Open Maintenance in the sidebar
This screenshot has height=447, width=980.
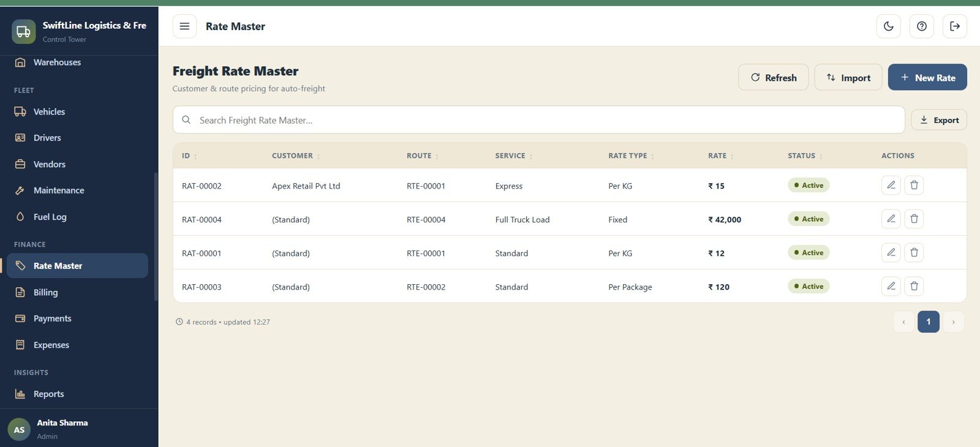[77, 190]
